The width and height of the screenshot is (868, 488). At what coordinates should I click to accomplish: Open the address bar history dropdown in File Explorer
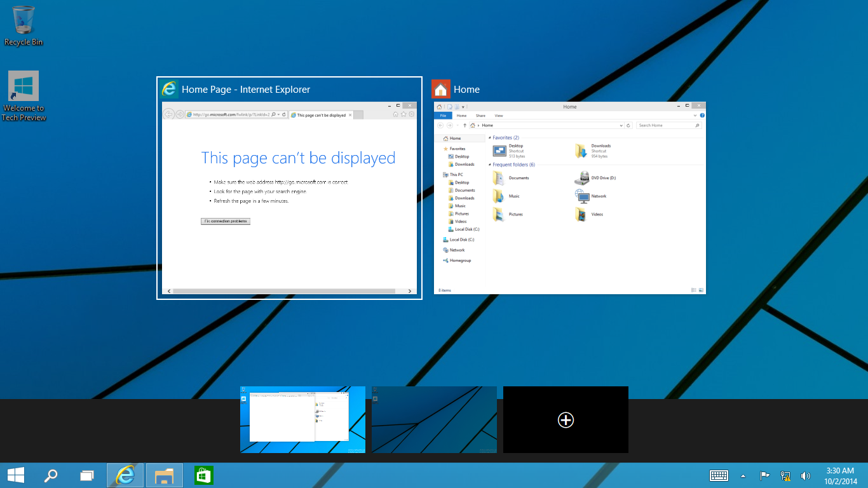coord(621,126)
